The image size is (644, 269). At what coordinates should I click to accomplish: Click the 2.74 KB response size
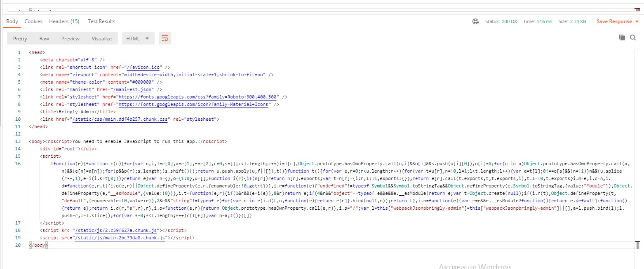coord(578,21)
